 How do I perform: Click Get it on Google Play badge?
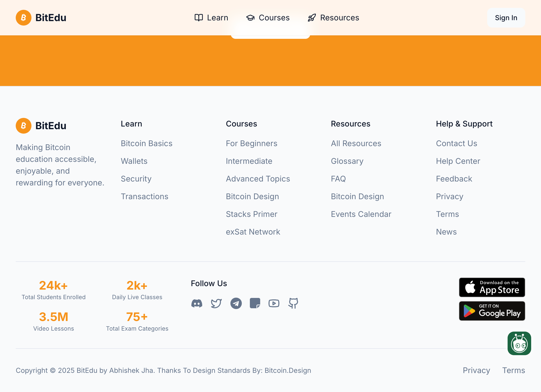[x=492, y=311]
